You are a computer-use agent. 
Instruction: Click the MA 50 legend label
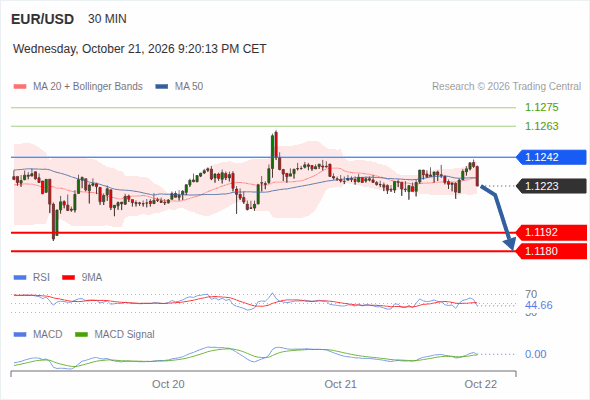[189, 87]
